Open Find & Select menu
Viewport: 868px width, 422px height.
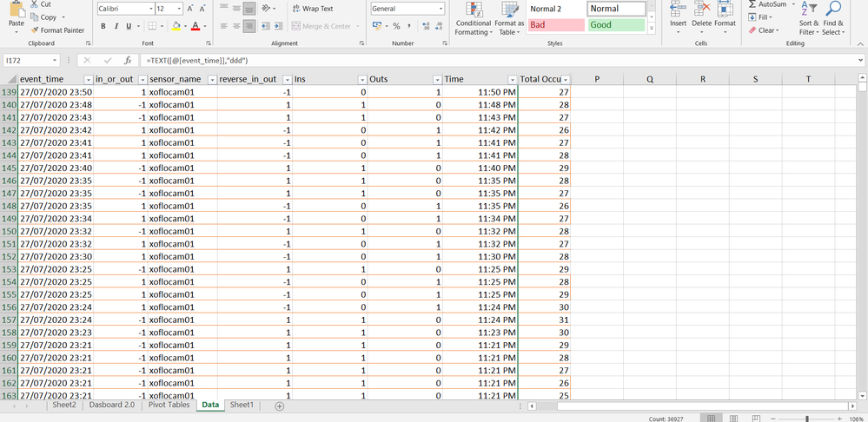[x=833, y=18]
